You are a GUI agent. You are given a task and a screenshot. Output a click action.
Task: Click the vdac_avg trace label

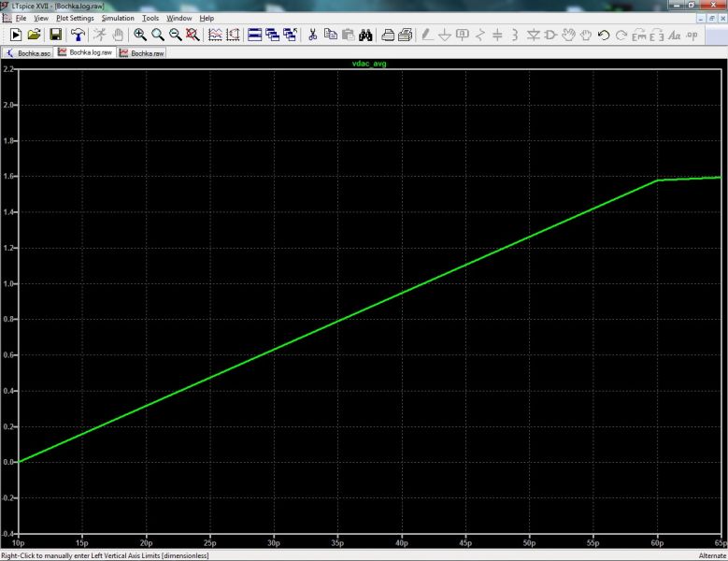tap(365, 65)
